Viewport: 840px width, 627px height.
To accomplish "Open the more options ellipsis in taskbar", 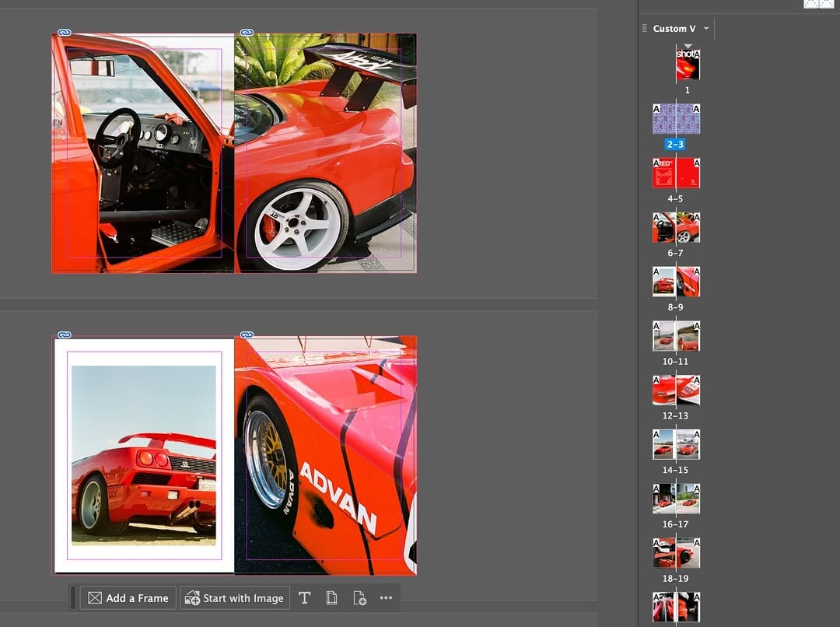I will click(x=387, y=598).
